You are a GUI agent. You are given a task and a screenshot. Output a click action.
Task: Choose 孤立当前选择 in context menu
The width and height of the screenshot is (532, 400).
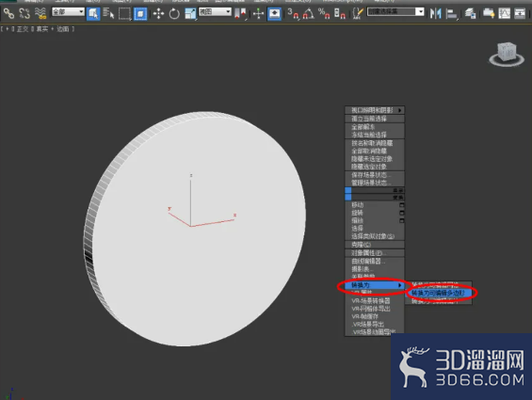coord(375,119)
